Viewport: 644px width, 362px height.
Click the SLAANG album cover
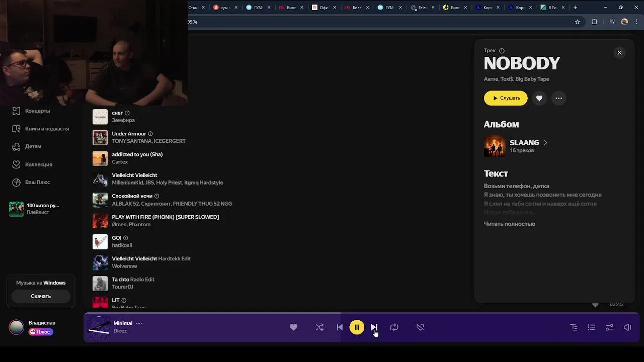(x=495, y=146)
